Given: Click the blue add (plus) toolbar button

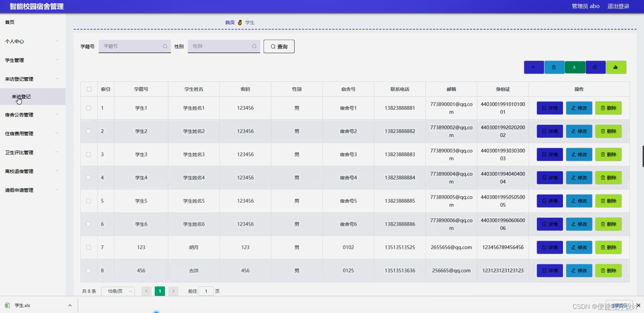Looking at the screenshot, I should click(x=534, y=67).
